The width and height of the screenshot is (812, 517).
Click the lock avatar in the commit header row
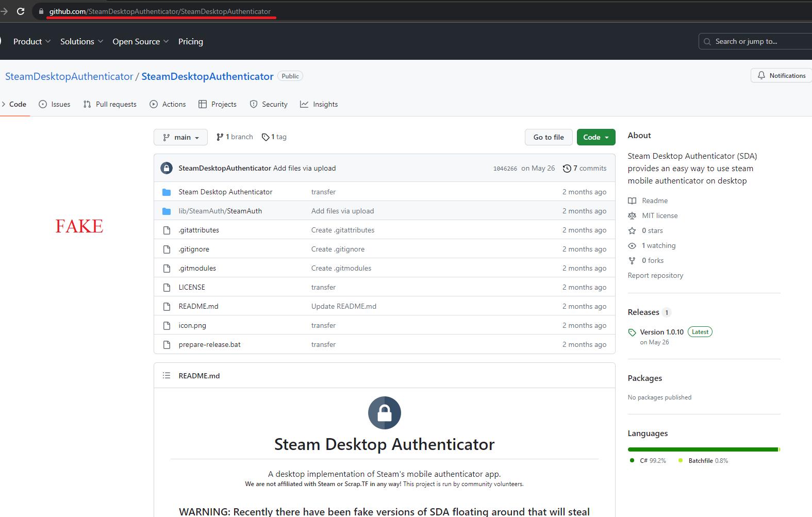tap(167, 168)
